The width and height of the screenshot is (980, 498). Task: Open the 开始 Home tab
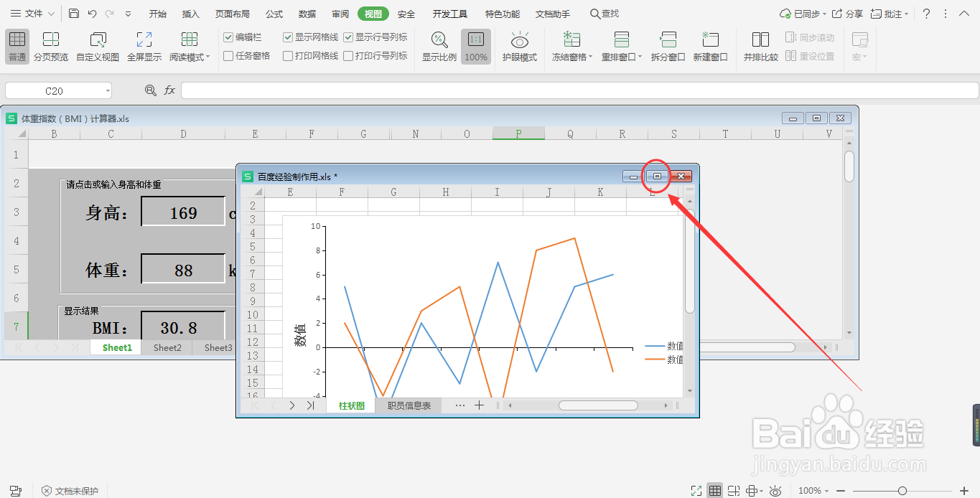pos(158,14)
